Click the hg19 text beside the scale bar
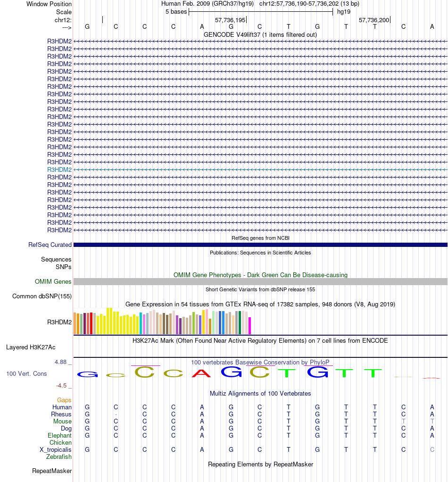The height and width of the screenshot is (482, 448). [x=344, y=12]
